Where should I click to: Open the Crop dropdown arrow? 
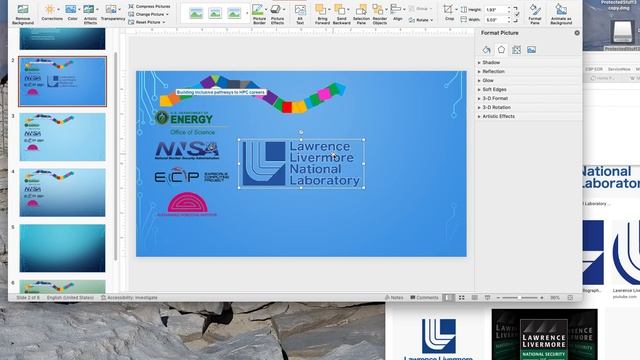point(455,10)
